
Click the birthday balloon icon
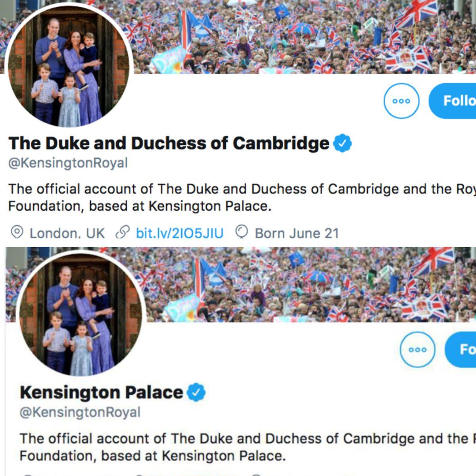click(x=242, y=232)
